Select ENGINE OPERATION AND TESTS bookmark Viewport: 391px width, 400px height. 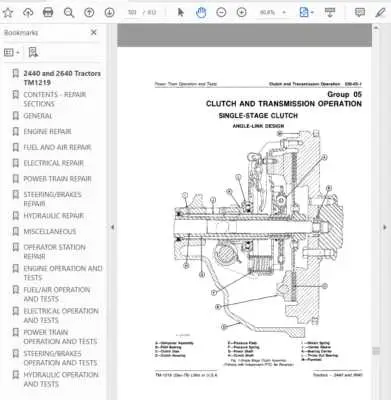63,273
